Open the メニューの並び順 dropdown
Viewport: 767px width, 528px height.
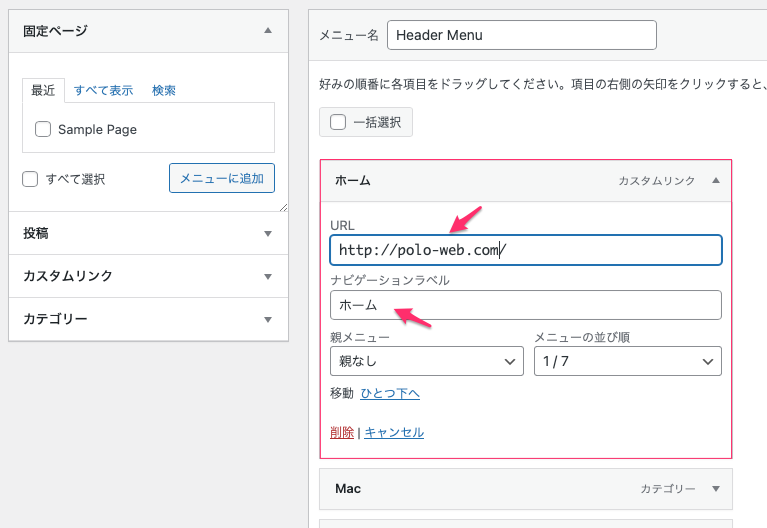(x=626, y=361)
